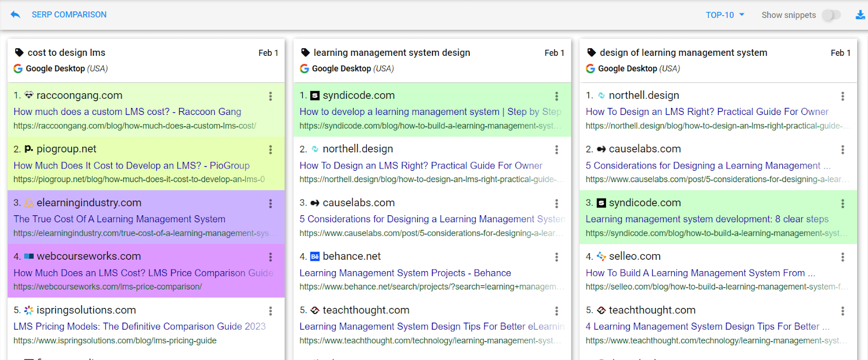Image resolution: width=868 pixels, height=360 pixels.
Task: Open options menu for raccoongang.com result
Action: [271, 96]
